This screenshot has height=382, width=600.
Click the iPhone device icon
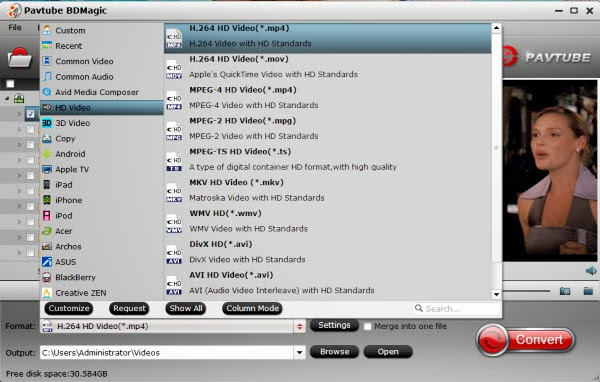coord(47,200)
